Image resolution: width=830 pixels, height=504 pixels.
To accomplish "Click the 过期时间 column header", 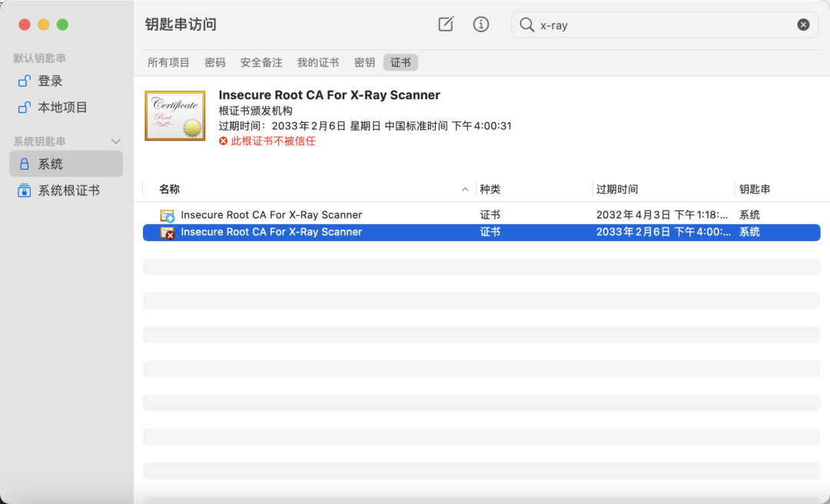I will tap(616, 188).
